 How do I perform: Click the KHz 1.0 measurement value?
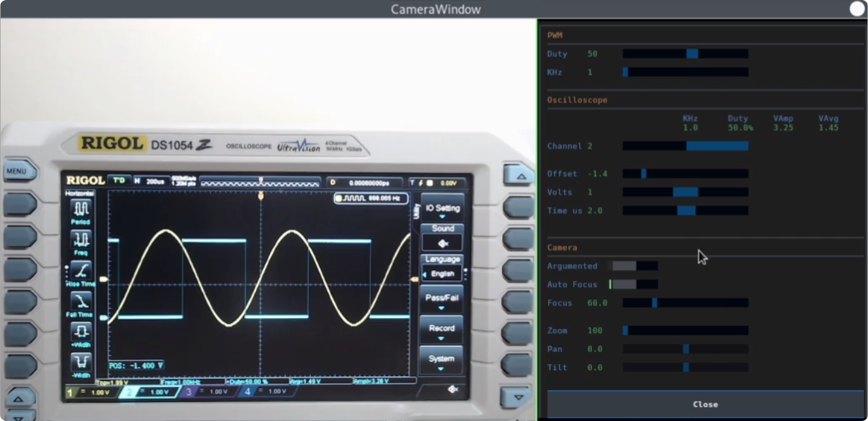pos(690,127)
